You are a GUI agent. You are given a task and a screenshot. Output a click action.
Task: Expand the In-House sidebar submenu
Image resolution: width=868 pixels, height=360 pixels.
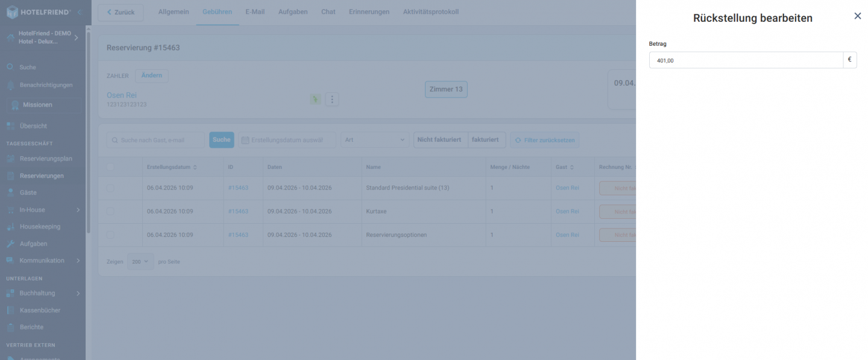click(78, 210)
